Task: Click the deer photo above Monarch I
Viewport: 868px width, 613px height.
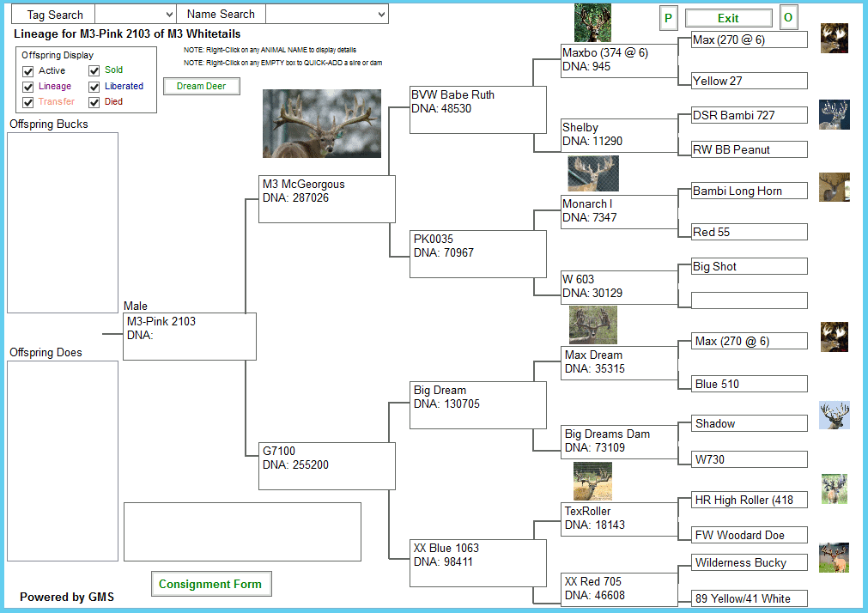Action: click(592, 173)
